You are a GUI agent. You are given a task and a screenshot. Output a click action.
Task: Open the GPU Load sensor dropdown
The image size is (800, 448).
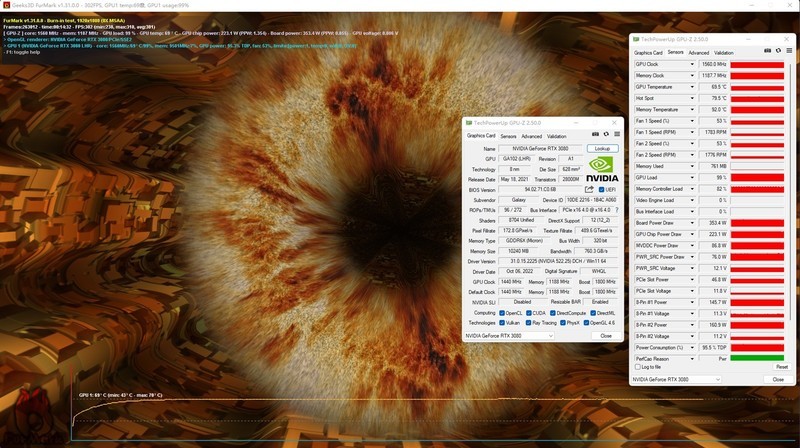click(692, 178)
